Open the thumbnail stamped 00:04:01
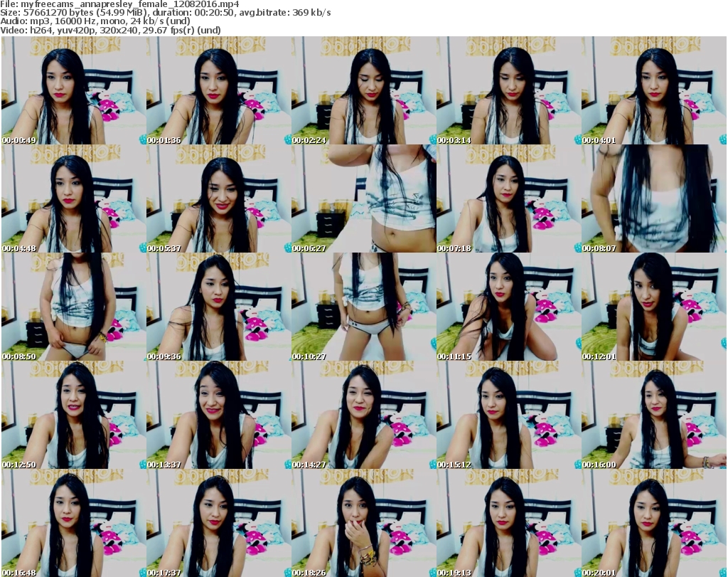This screenshot has width=728, height=577. (x=654, y=90)
